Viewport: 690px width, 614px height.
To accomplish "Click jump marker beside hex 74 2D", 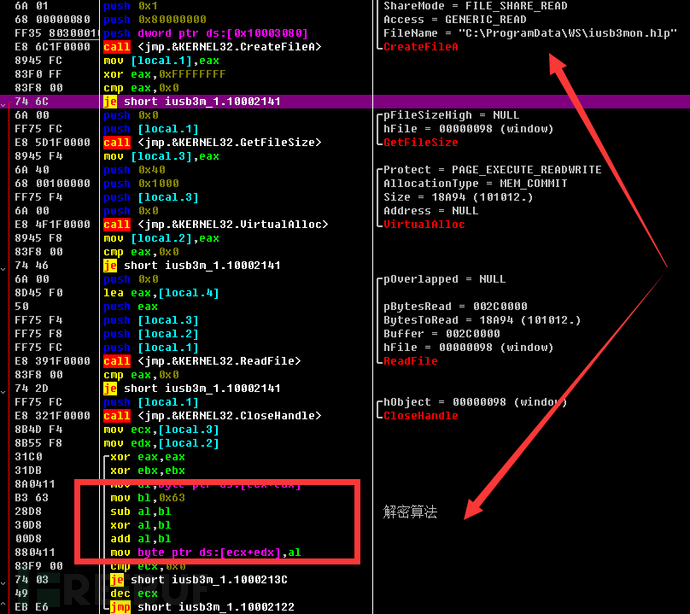I will tap(4, 391).
